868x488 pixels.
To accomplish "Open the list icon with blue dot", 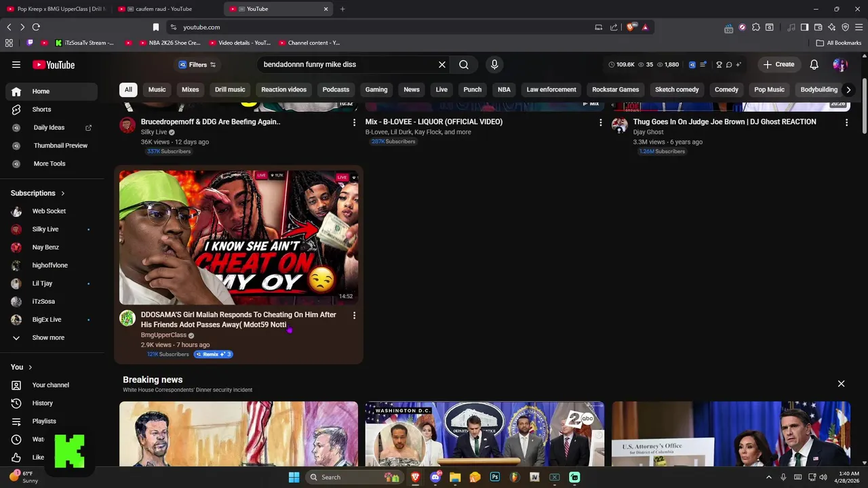I will point(704,64).
